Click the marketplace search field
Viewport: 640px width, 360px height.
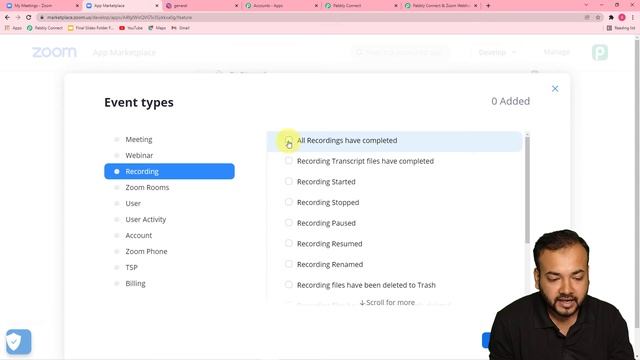click(x=400, y=52)
